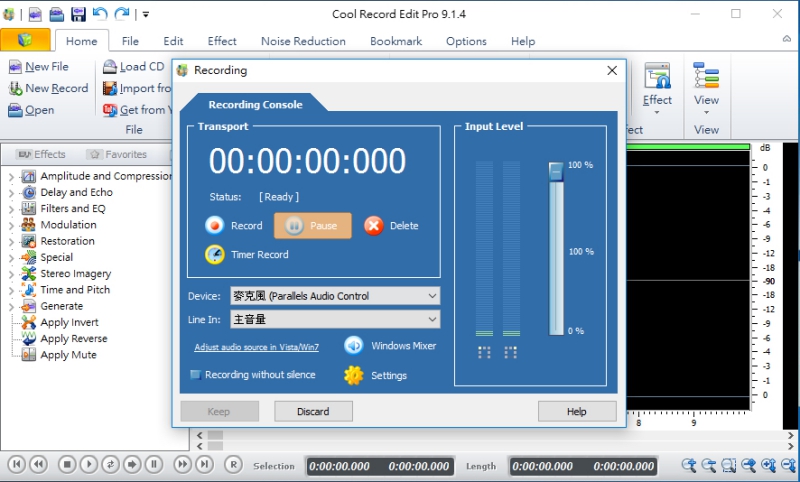
Task: Expand Amplitude and Compression tree node
Action: [11, 177]
